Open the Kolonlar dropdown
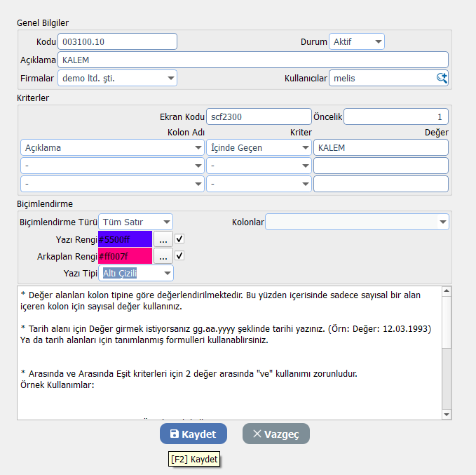Screen dimensions: 476x475 click(357, 222)
